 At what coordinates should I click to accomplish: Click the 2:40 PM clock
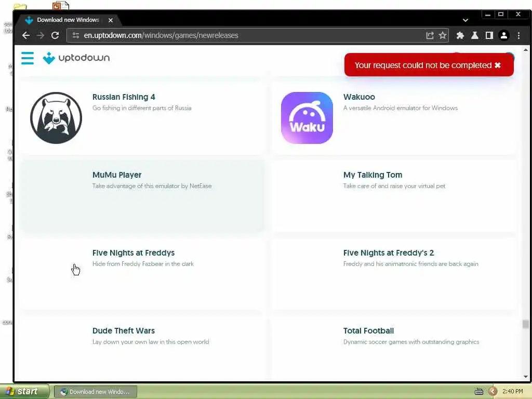512,392
